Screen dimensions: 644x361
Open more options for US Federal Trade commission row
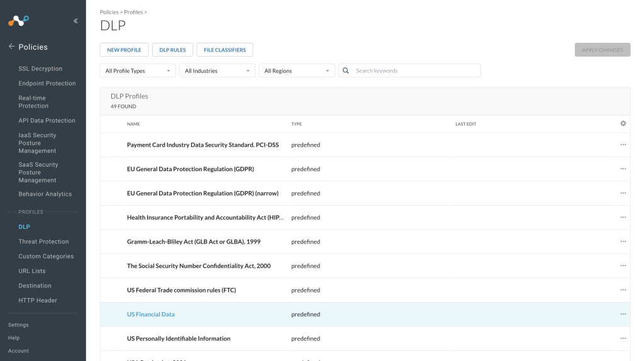623,290
